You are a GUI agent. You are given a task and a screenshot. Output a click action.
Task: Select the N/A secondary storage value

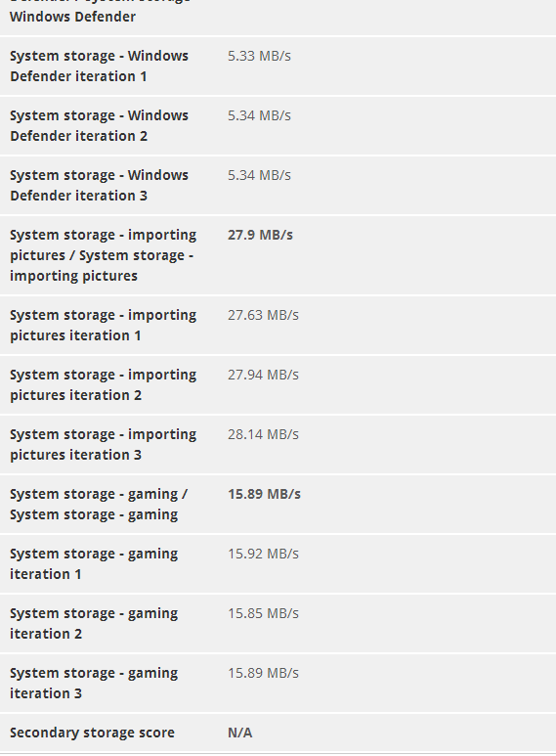click(240, 733)
